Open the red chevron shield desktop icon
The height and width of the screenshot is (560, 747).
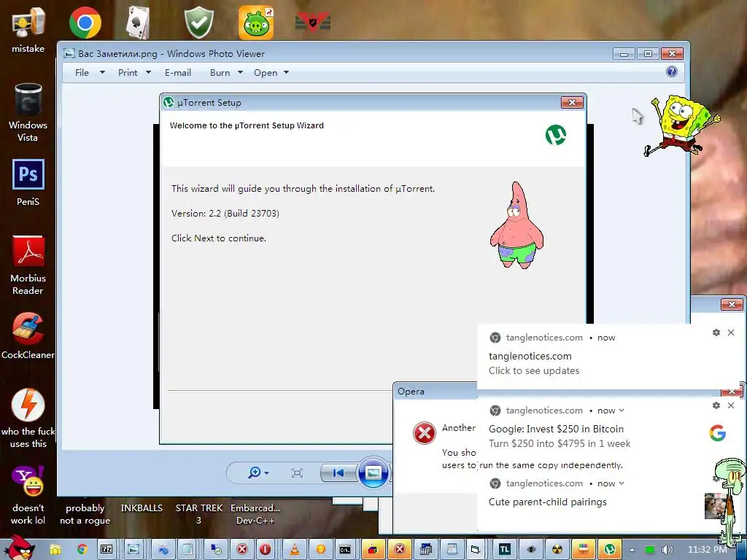click(x=312, y=22)
